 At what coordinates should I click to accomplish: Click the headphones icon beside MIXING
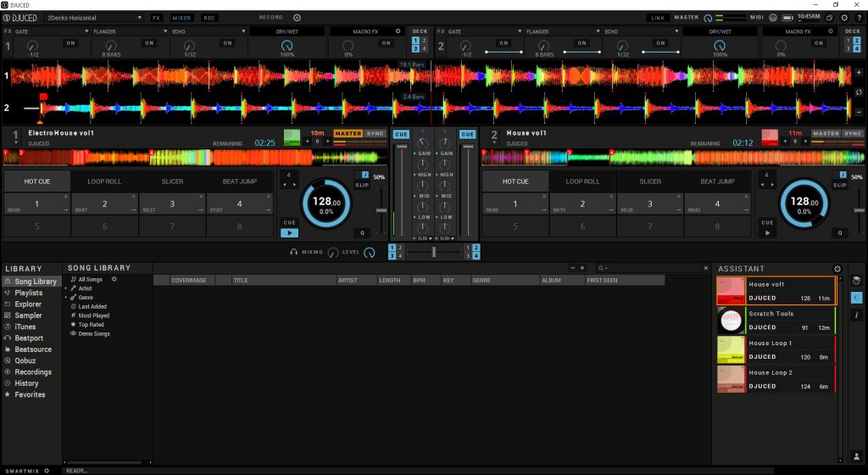click(x=294, y=252)
